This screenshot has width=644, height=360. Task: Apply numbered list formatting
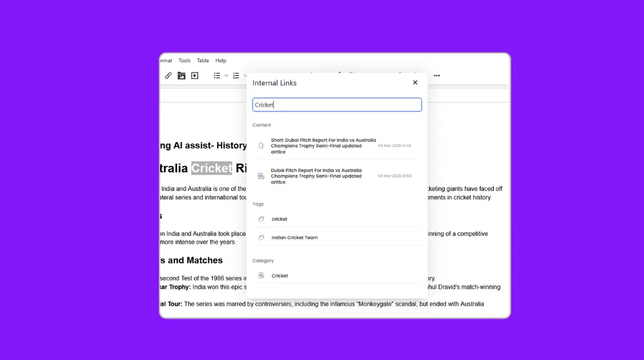[x=236, y=75]
